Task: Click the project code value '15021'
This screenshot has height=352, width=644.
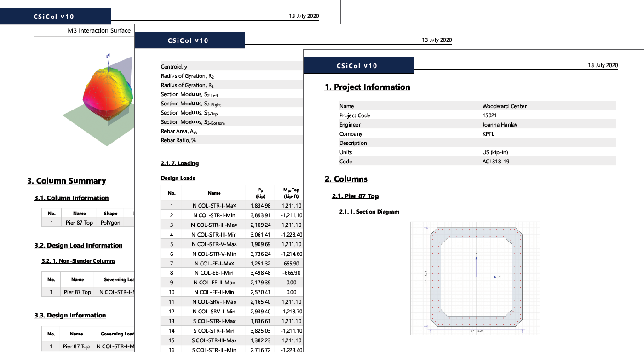Action: click(x=489, y=115)
